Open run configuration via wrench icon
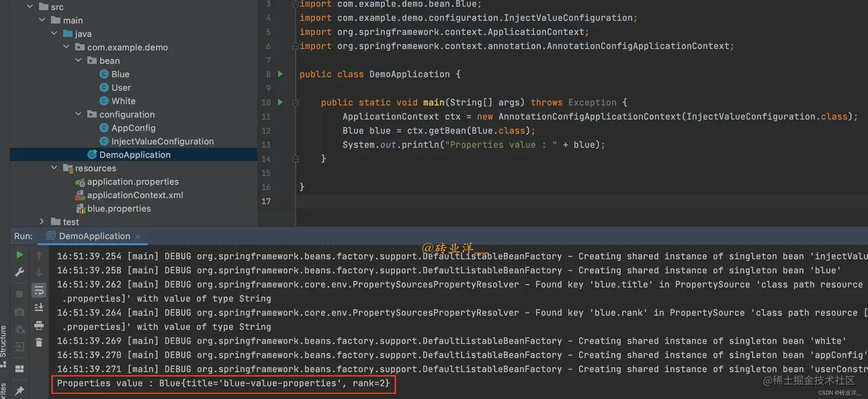Screen dimensions: 868x399 pos(20,272)
